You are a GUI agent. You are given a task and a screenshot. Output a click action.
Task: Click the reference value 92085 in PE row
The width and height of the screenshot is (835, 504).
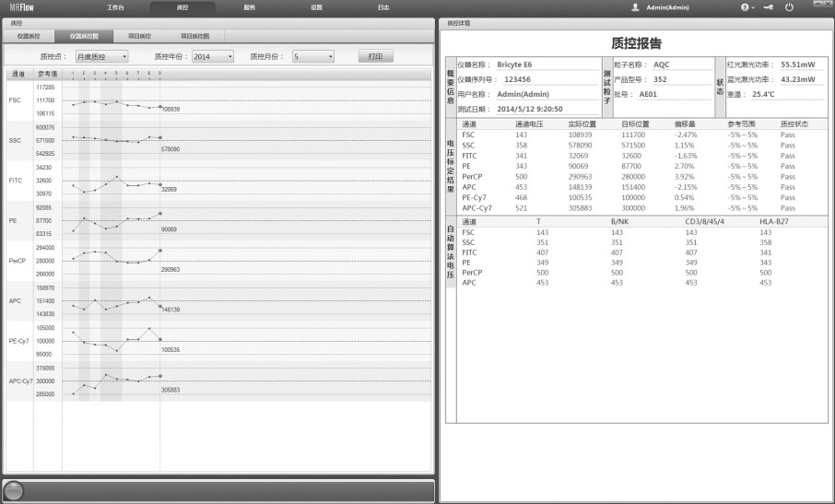[43, 207]
